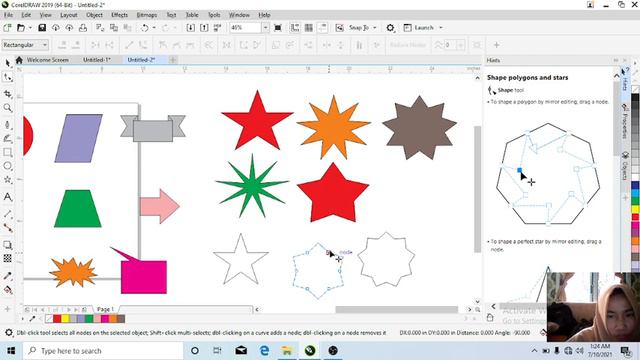Screen dimensions: 640x360
Task: Open the Window menu
Action: coord(239,15)
